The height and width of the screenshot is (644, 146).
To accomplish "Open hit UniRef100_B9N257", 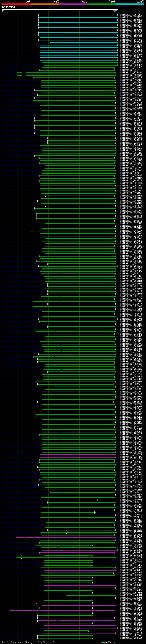I will (131, 25).
